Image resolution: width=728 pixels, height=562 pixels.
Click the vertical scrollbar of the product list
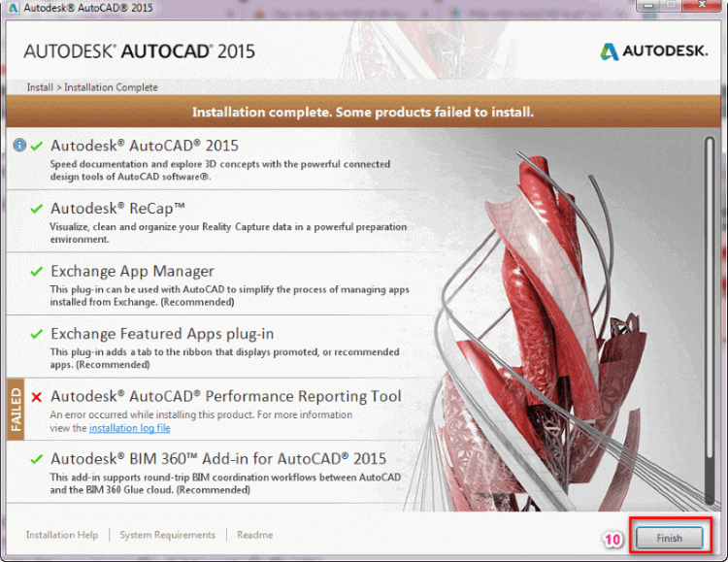(709, 320)
